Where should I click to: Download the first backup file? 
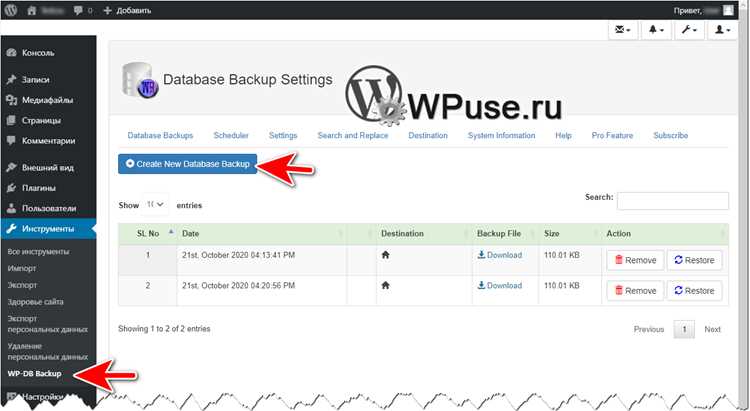(x=500, y=255)
